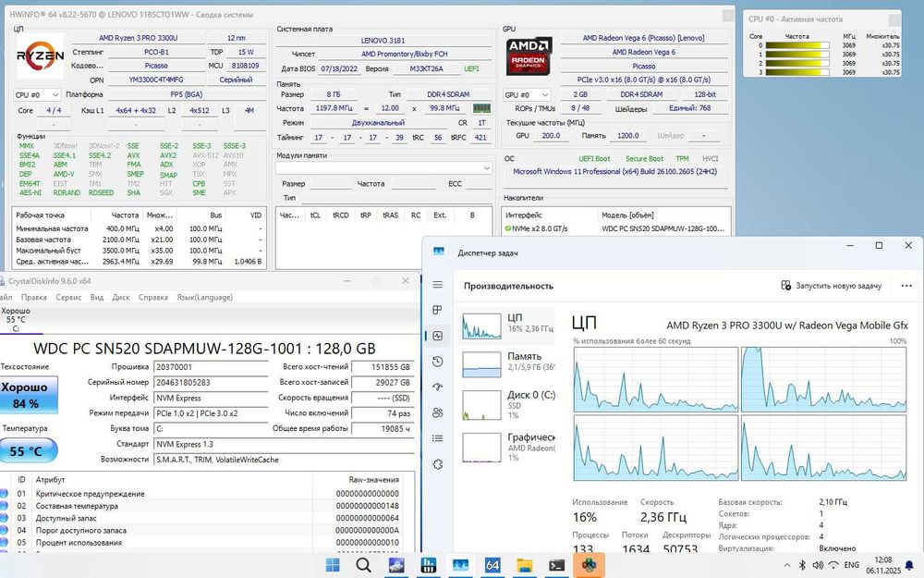
Task: Open Details list icon in Task Manager sidebar
Action: coord(437,438)
